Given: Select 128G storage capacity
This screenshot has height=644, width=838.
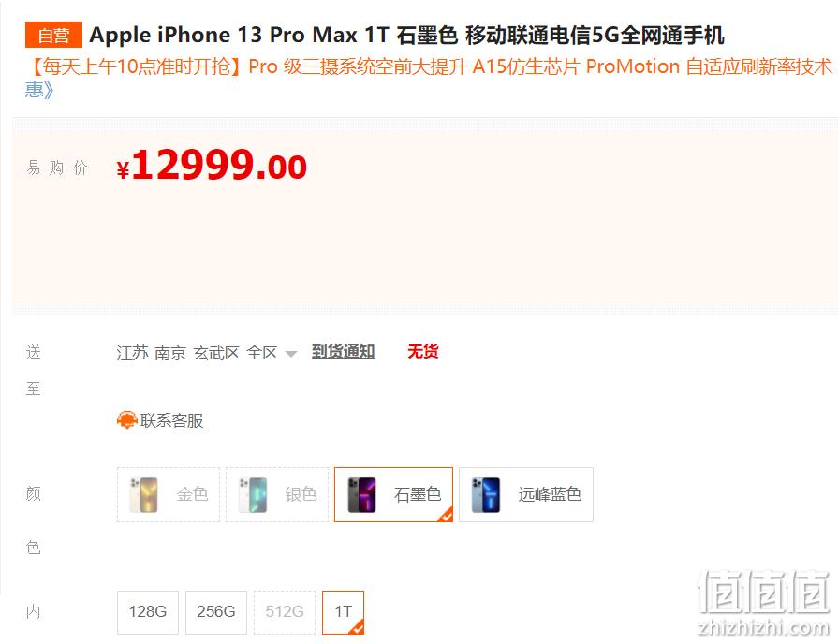Looking at the screenshot, I should point(148,612).
